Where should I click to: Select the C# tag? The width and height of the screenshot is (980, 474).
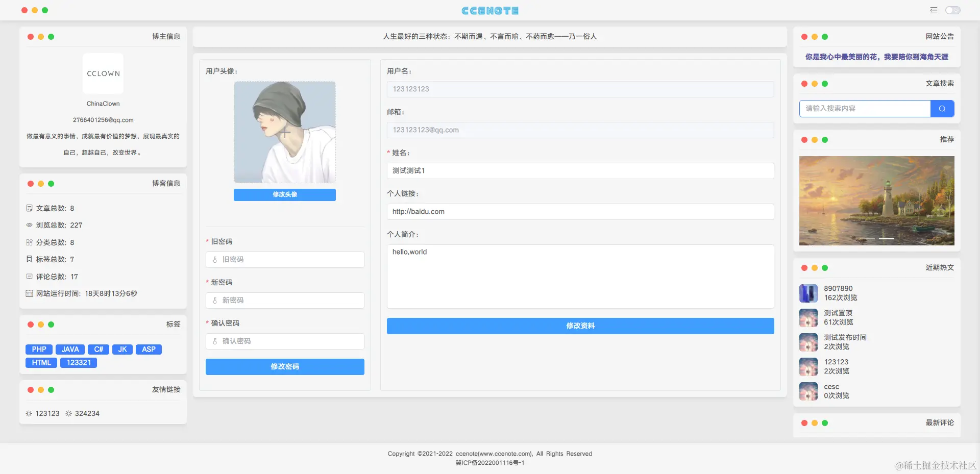(99, 350)
